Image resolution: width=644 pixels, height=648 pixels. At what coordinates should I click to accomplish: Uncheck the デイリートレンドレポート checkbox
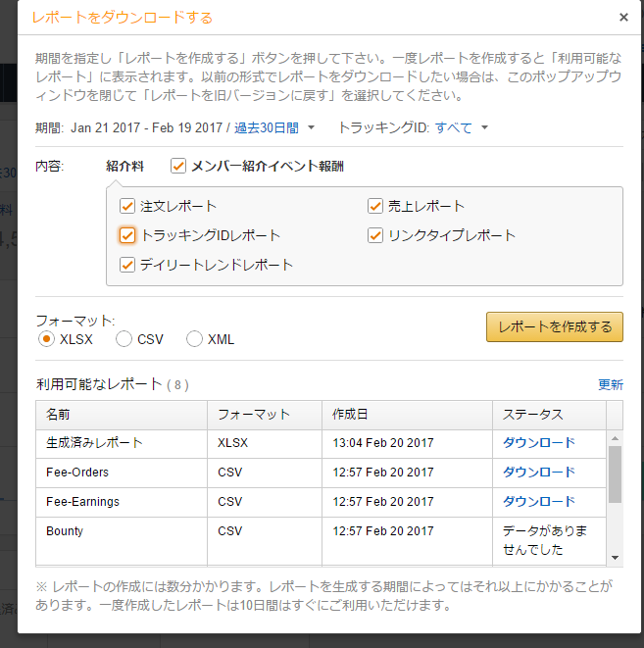click(x=127, y=265)
